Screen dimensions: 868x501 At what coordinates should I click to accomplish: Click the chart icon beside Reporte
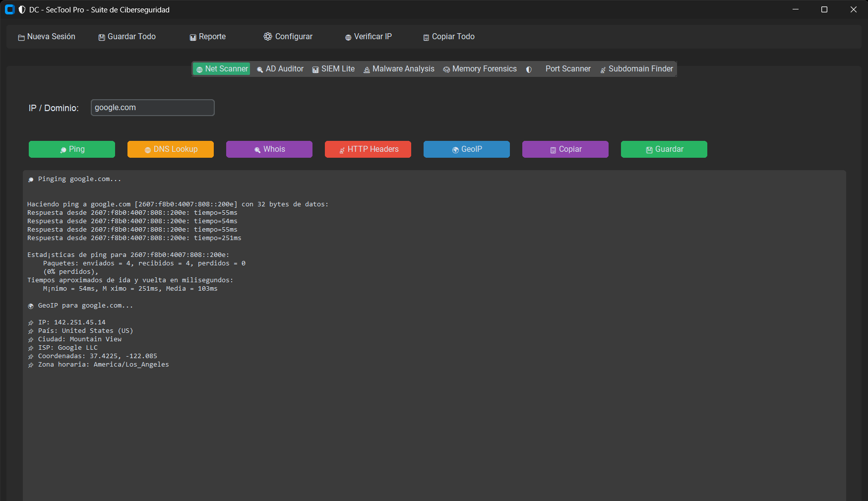pyautogui.click(x=193, y=38)
